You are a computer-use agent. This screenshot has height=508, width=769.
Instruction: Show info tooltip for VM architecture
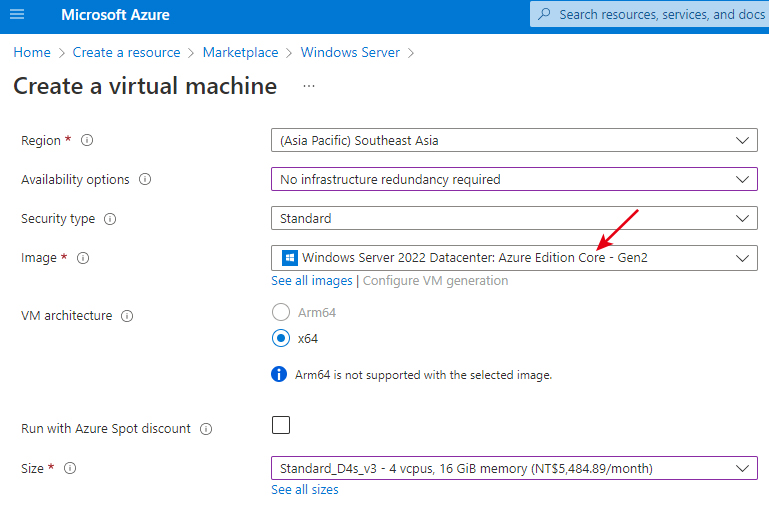coord(127,316)
